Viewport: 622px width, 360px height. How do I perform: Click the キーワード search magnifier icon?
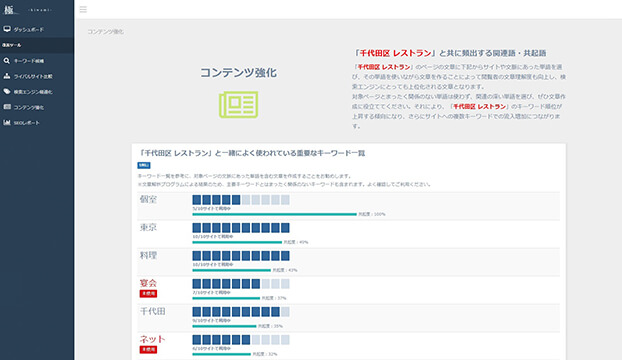7,61
